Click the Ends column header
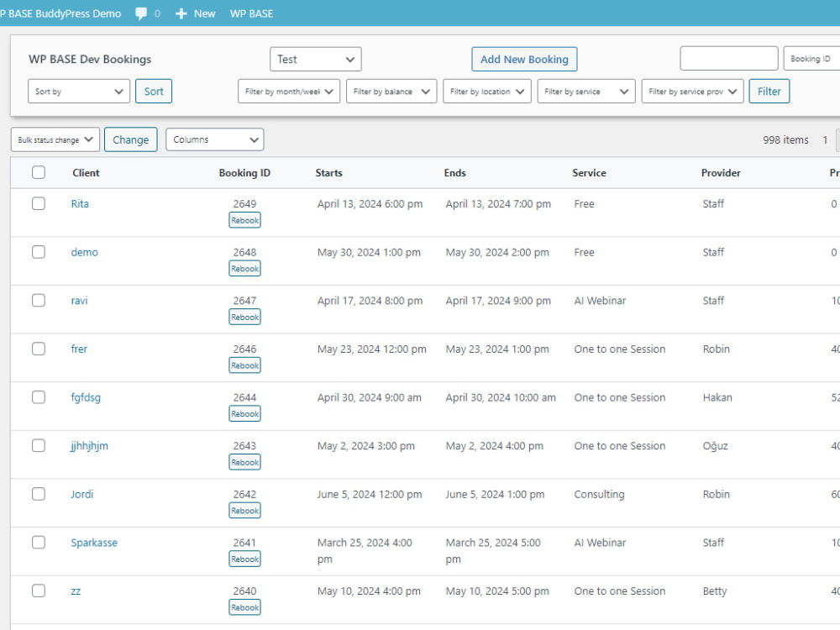840x630 pixels. click(x=454, y=172)
